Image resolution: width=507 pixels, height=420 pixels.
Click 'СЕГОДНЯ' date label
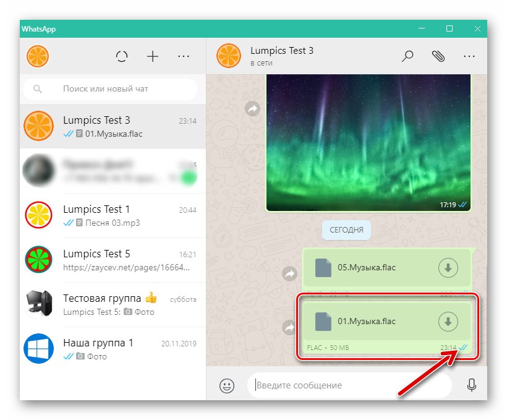click(346, 229)
